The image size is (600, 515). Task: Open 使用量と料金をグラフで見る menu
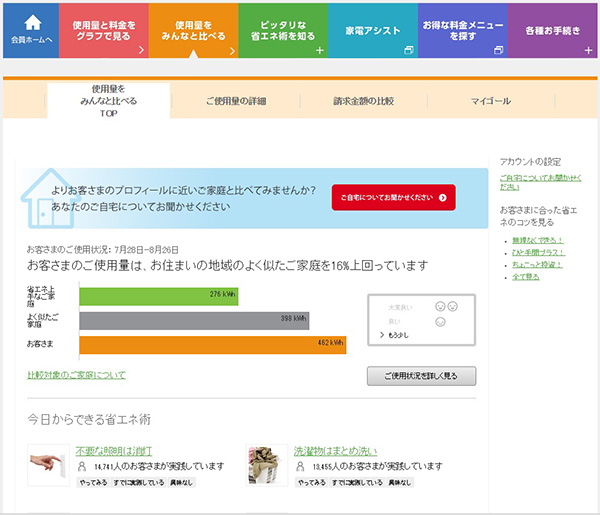[104, 31]
